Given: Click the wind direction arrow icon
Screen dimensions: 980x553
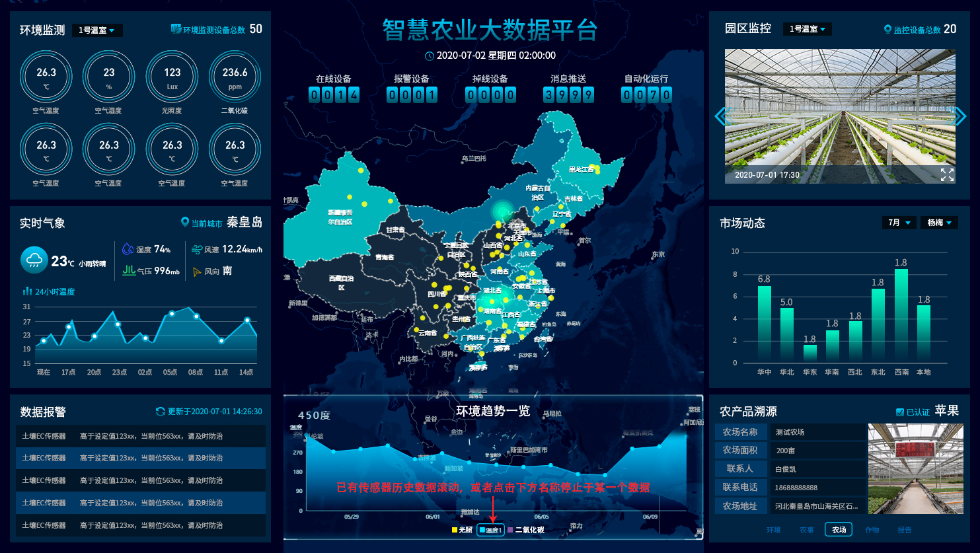Looking at the screenshot, I should tap(196, 272).
